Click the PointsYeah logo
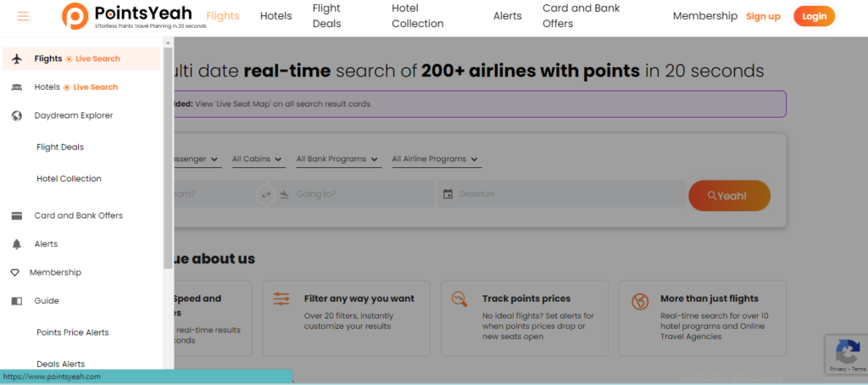The height and width of the screenshot is (385, 868). [134, 16]
